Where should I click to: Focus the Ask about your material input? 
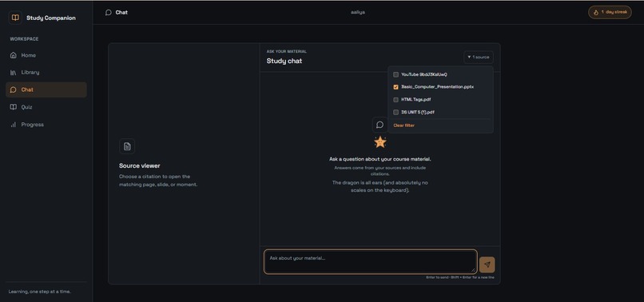click(370, 261)
